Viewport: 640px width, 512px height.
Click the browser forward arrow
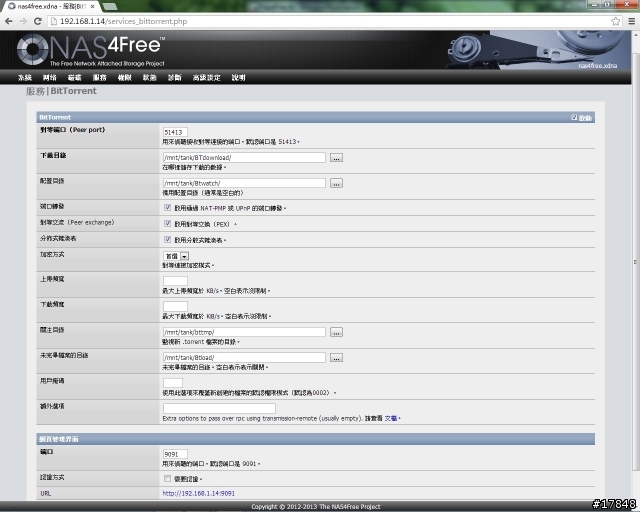pos(23,21)
